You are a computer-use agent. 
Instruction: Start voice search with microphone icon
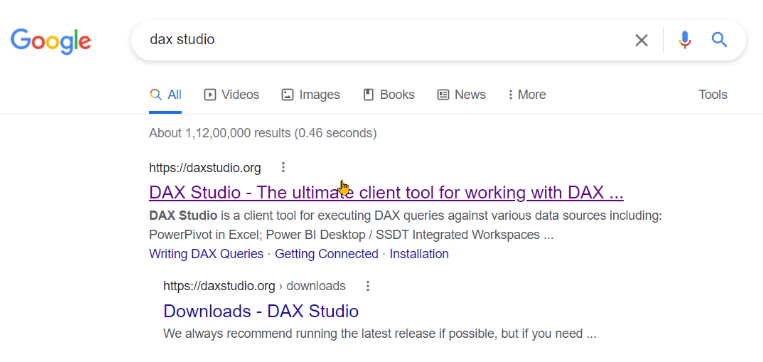(685, 40)
